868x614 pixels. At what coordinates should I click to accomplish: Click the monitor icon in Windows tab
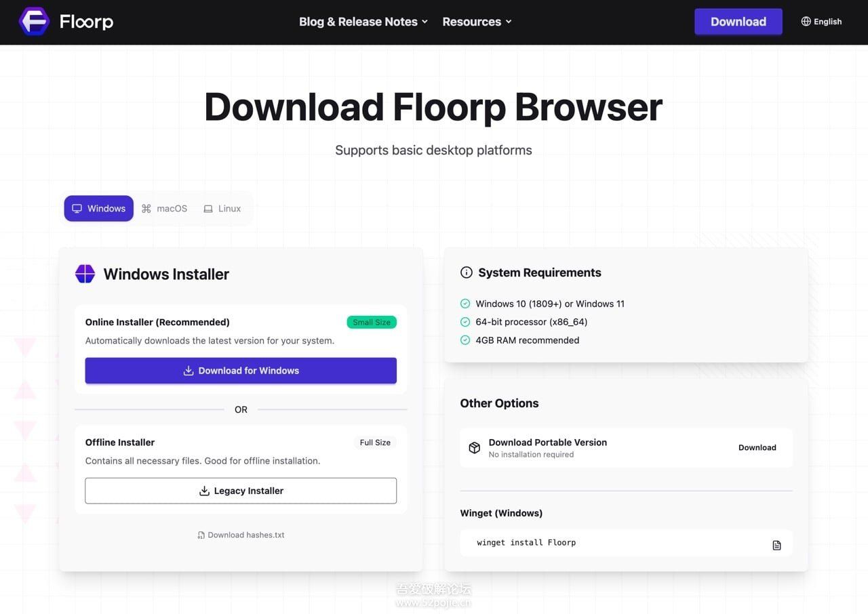click(x=77, y=209)
